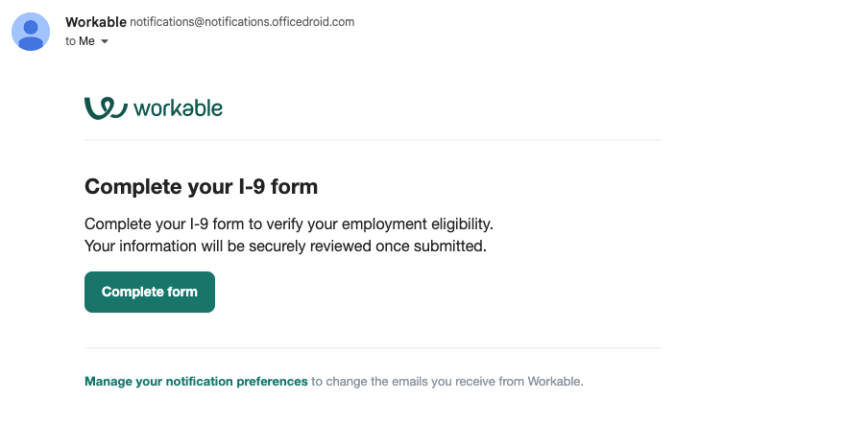Click the divider line above the footer

coord(373,348)
